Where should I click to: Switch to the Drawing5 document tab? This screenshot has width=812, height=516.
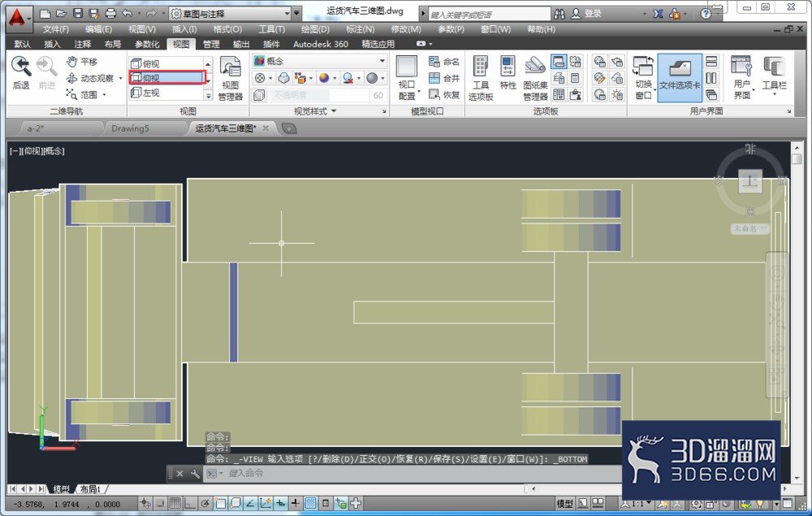point(130,128)
